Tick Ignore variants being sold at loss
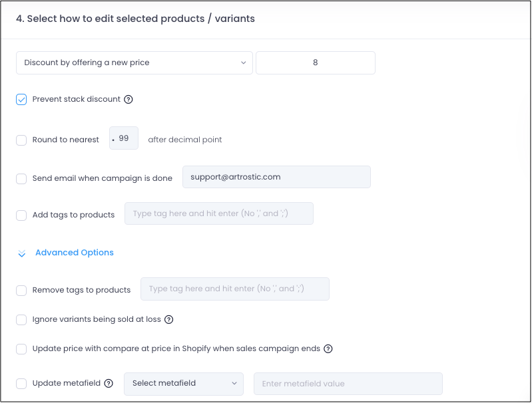The image size is (532, 403). click(21, 320)
